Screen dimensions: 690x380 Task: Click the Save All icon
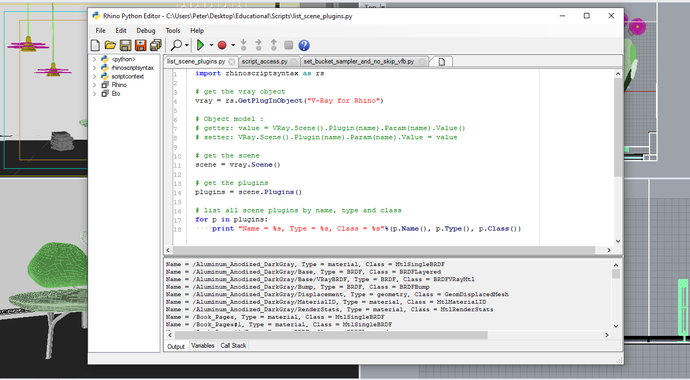pyautogui.click(x=155, y=45)
